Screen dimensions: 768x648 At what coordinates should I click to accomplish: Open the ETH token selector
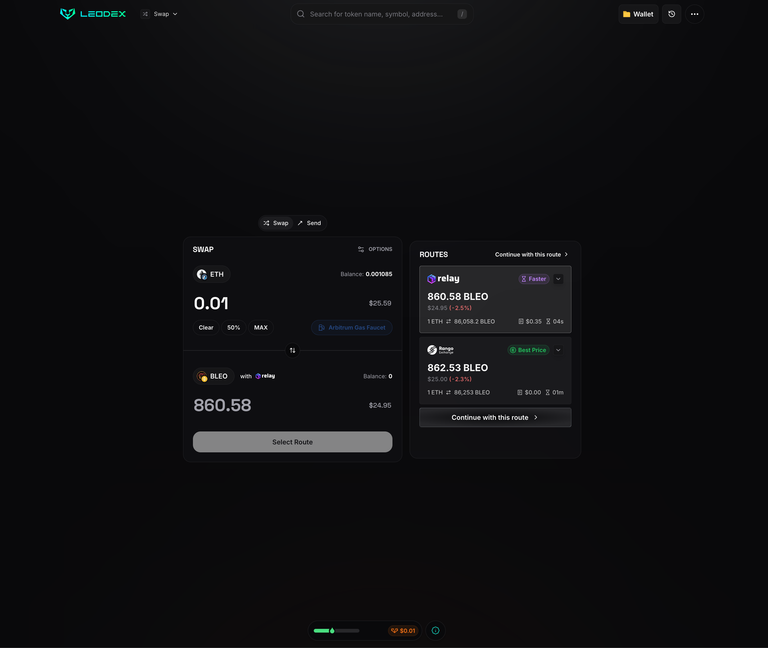(212, 274)
